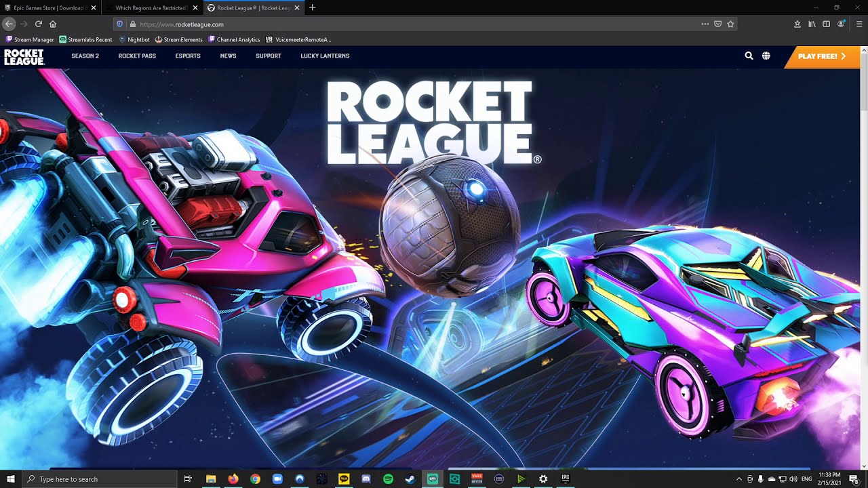Open the Windows notification center icon
Screen dimensions: 868x488
(854, 479)
